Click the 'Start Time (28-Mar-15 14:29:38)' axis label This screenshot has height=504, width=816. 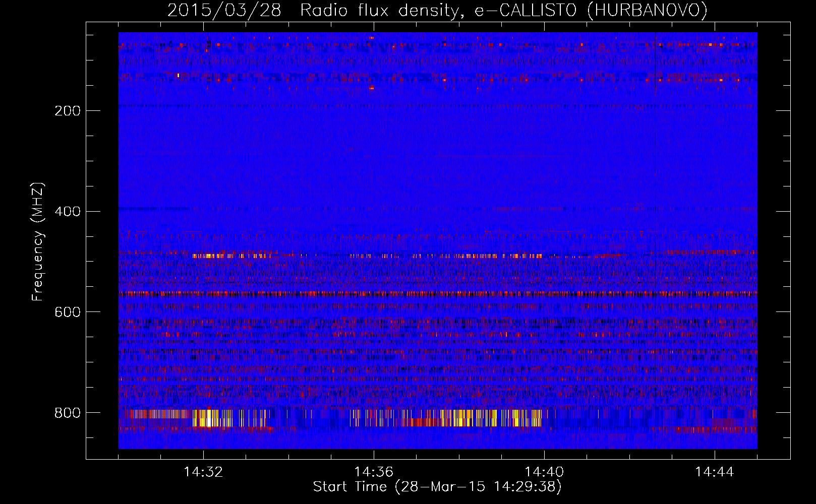[x=437, y=487]
